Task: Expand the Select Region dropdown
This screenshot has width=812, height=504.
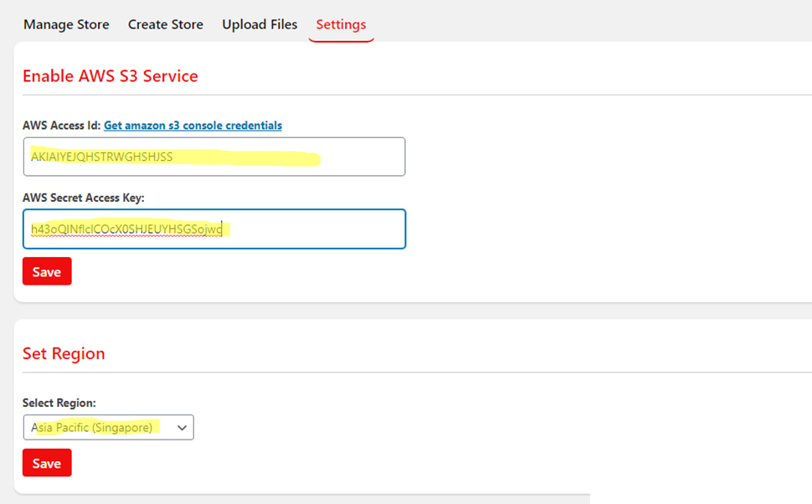Action: coord(108,427)
